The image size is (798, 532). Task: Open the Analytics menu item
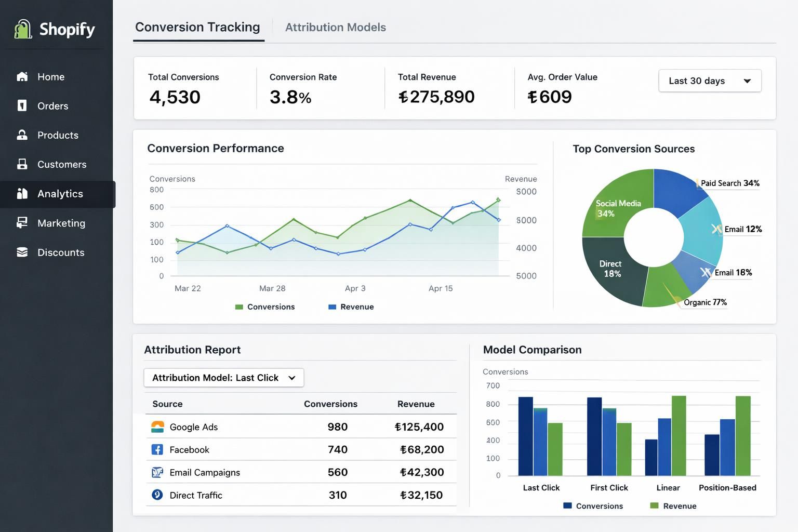(x=57, y=194)
